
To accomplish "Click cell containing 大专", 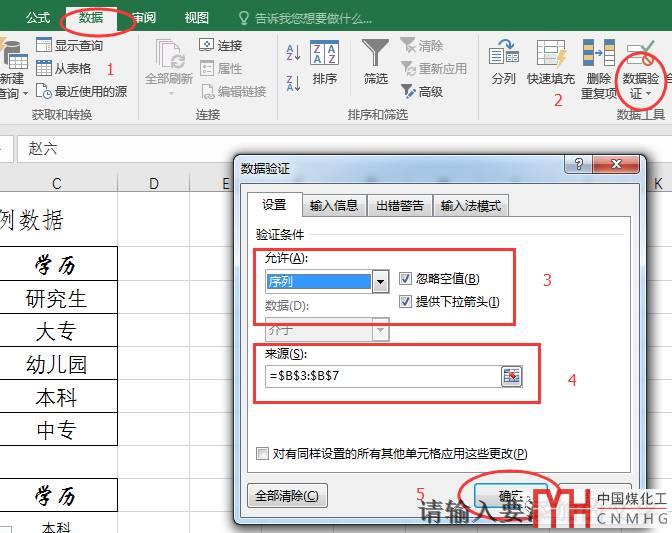I will pyautogui.click(x=57, y=330).
